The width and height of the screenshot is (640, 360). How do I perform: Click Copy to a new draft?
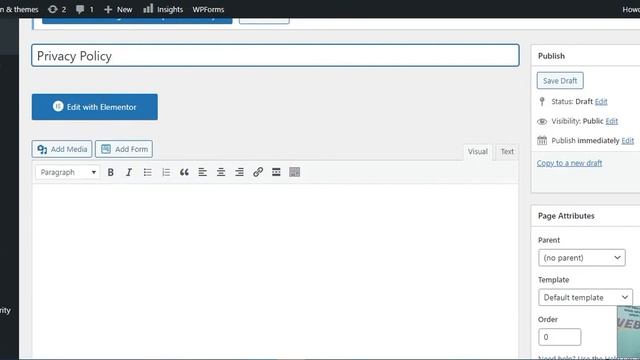569,163
